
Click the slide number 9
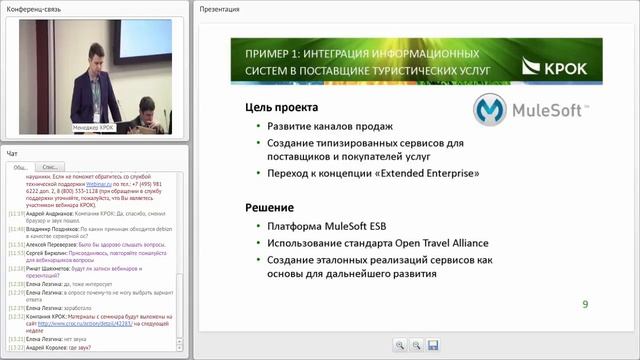point(585,304)
